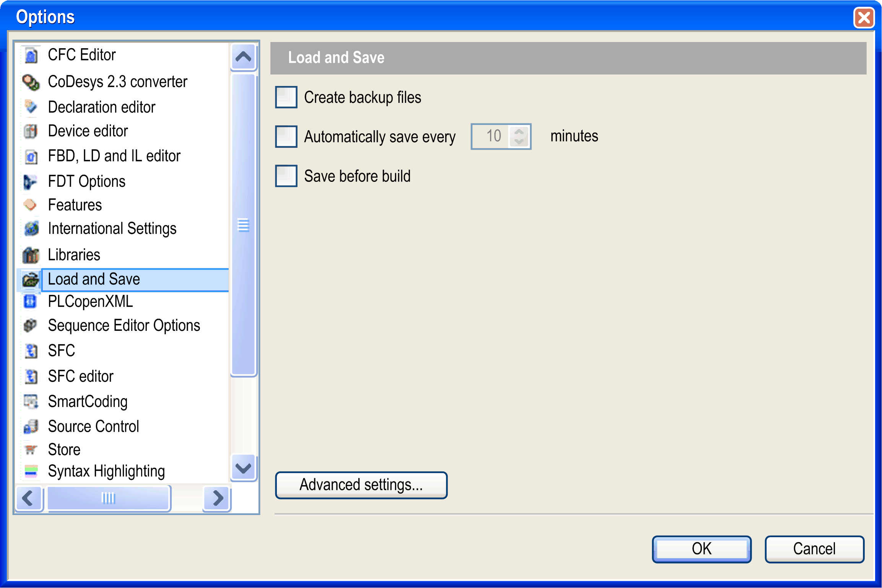Select the Source Control icon
This screenshot has height=588, width=882.
pyautogui.click(x=31, y=426)
